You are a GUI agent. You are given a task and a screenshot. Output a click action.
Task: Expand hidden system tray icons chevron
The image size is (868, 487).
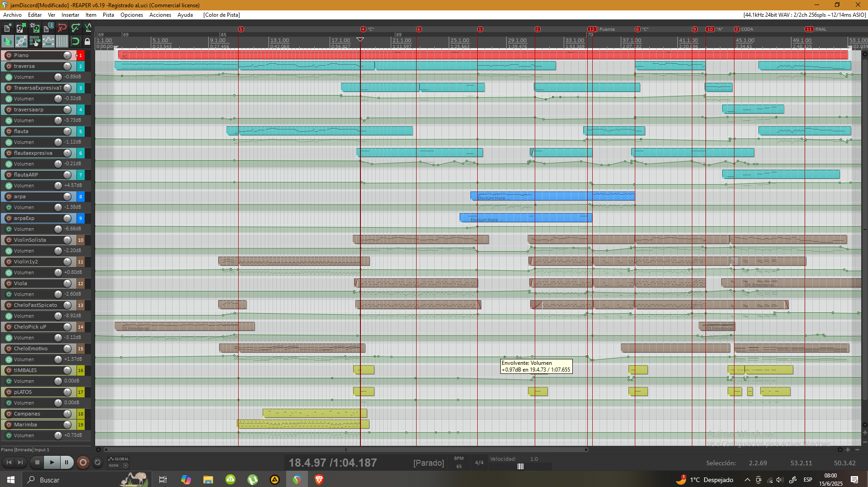click(747, 480)
